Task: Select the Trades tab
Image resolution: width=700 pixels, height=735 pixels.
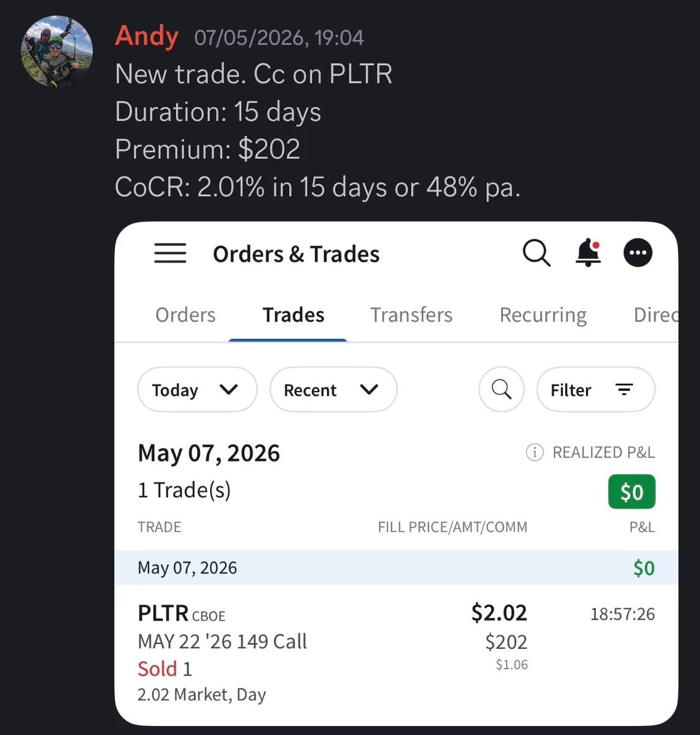Action: point(293,315)
